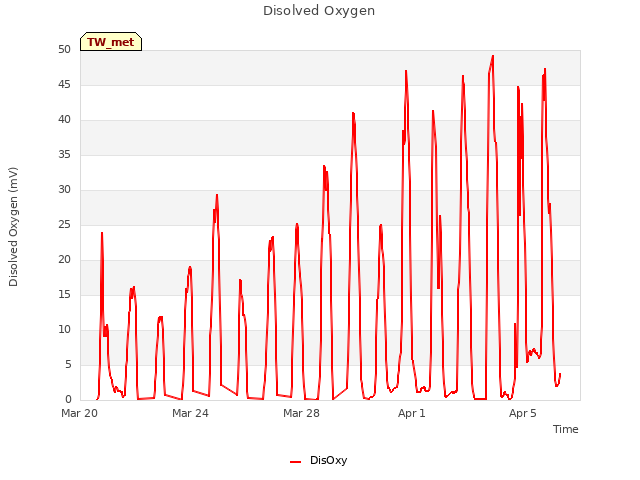This screenshot has width=640, height=480.
Task: Click the 30 y-axis tick label
Action: click(64, 189)
